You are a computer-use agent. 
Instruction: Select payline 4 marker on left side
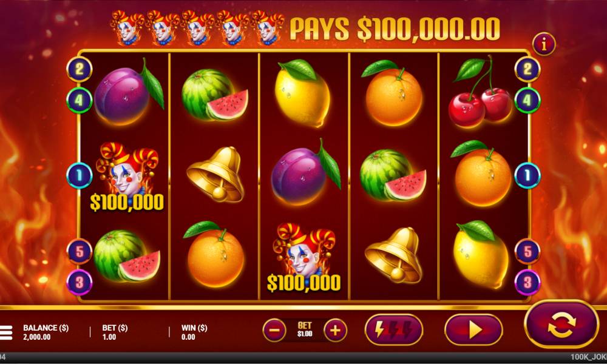80,100
